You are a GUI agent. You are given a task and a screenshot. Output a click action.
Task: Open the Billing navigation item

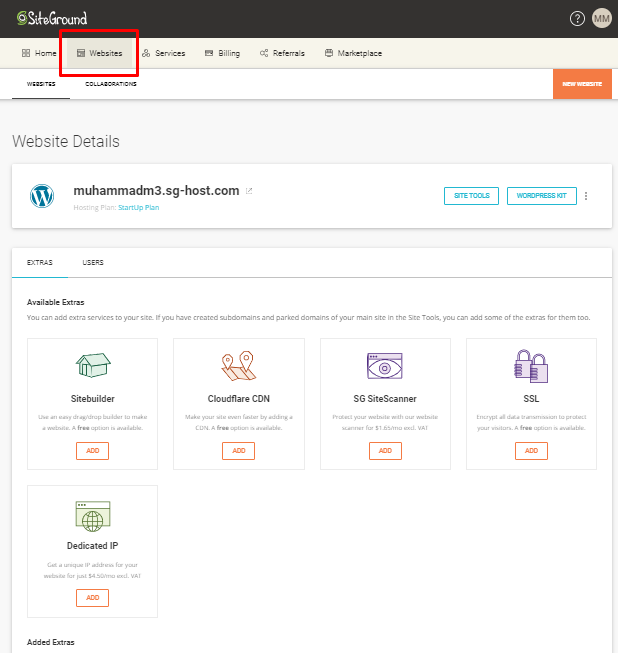222,53
